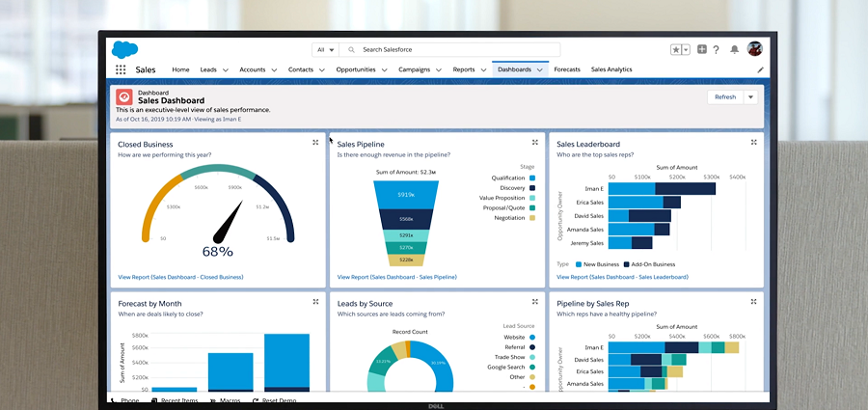Switch to the Forecasts tab
Viewport: 868px width, 410px height.
[x=567, y=69]
